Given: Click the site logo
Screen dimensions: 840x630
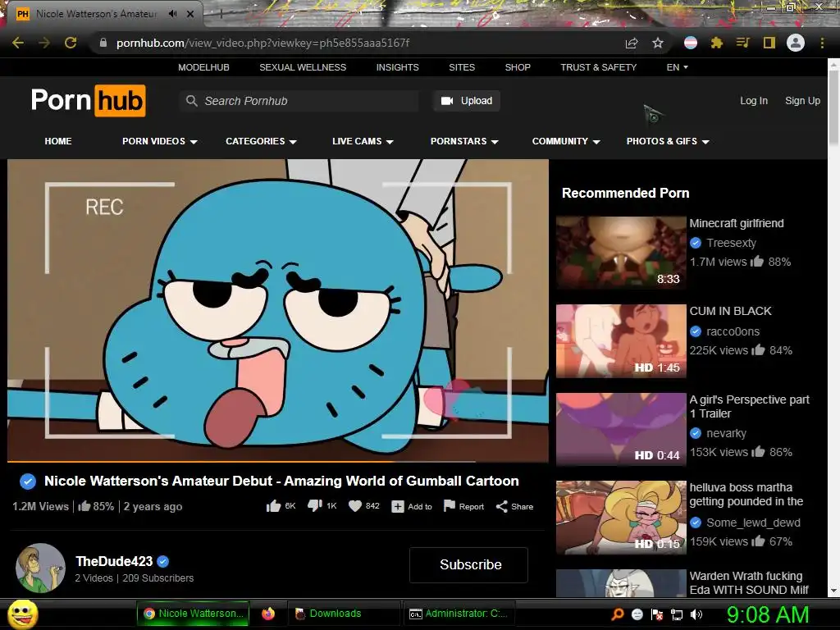Looking at the screenshot, I should [x=89, y=100].
